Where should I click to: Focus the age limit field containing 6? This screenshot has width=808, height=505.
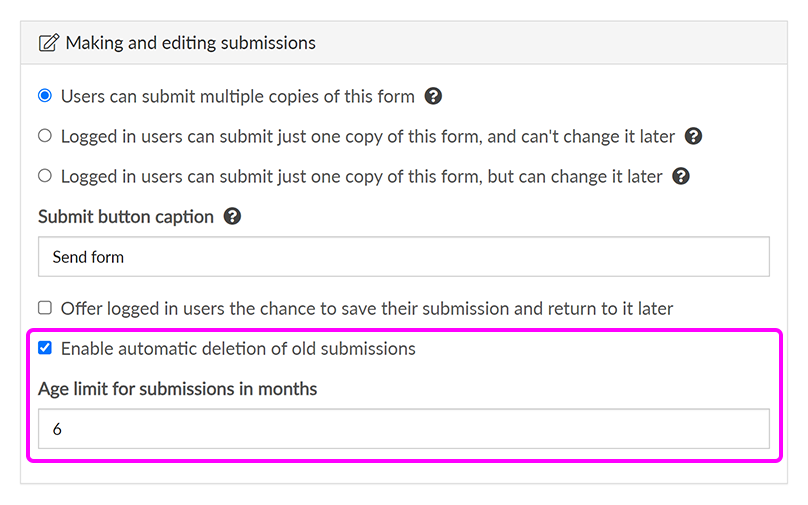[x=403, y=429]
